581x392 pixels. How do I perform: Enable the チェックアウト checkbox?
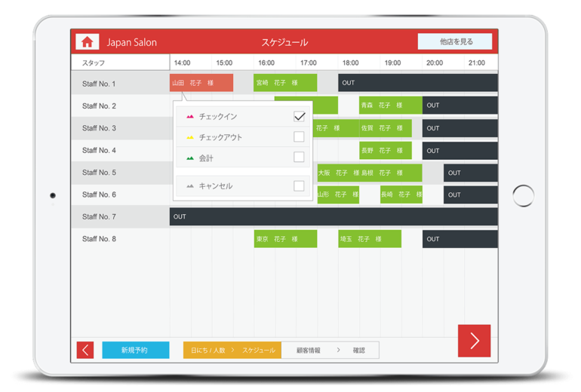299,137
